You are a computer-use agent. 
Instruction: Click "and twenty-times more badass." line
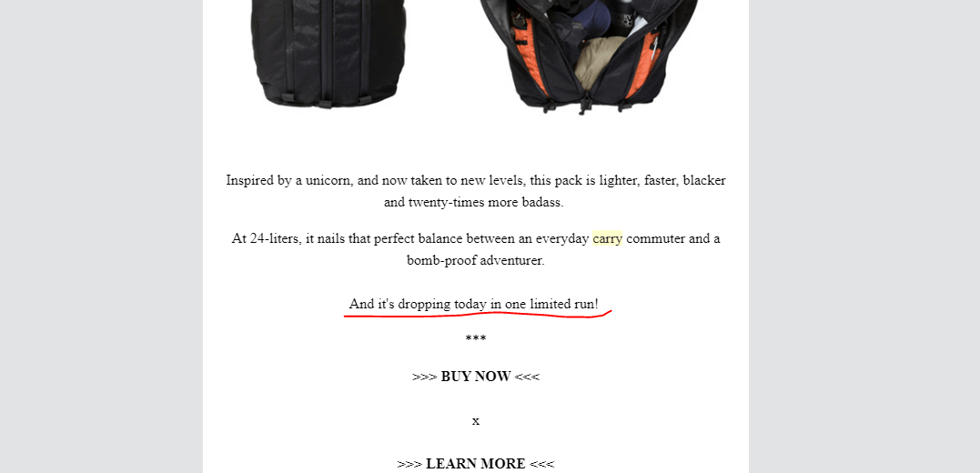tap(474, 203)
